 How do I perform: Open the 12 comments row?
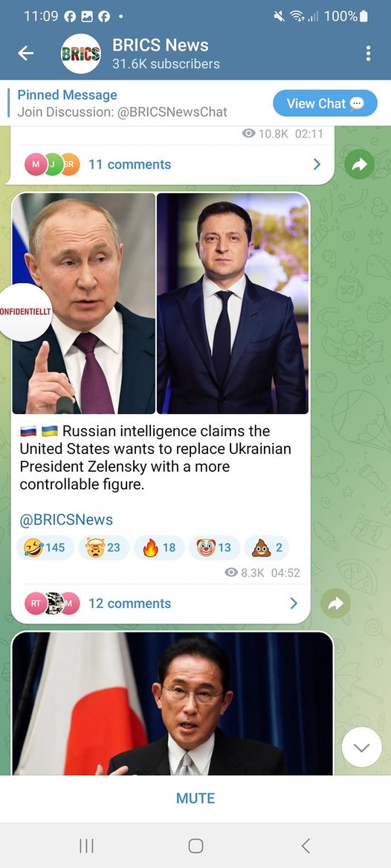pos(161,603)
